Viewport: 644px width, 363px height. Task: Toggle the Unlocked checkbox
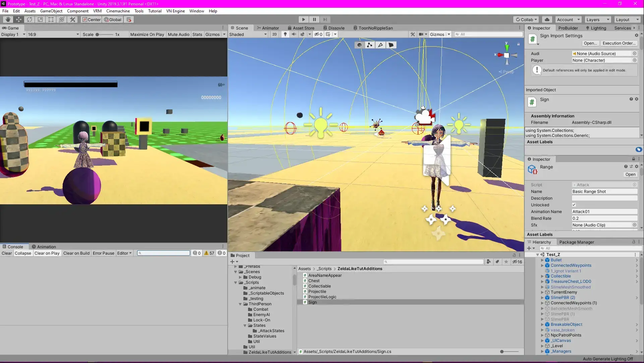[x=574, y=205]
